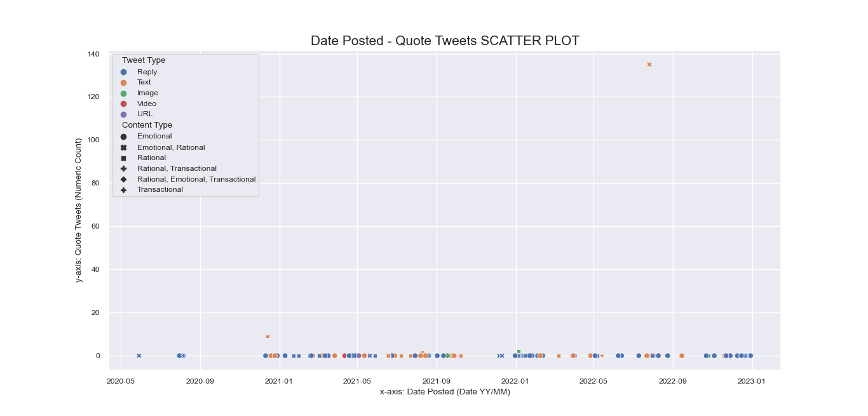Click the blue X marker near 2020-05
868x416 pixels.
(x=139, y=356)
